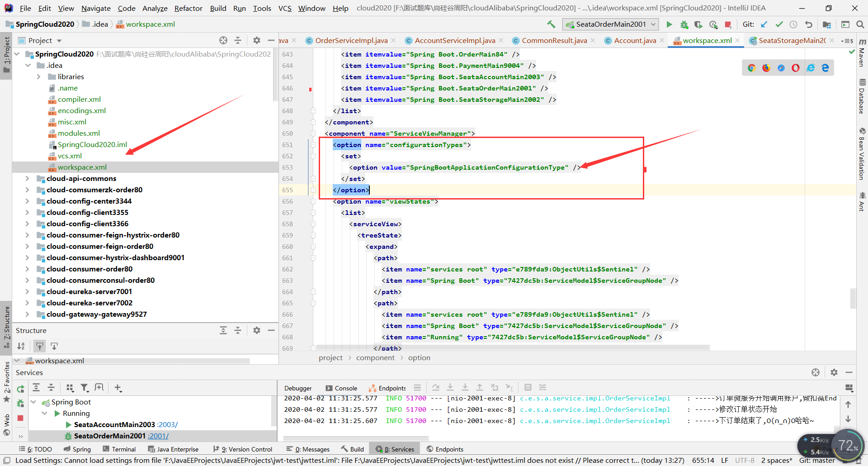Collapse Spring Boot node in Services

tap(33, 402)
